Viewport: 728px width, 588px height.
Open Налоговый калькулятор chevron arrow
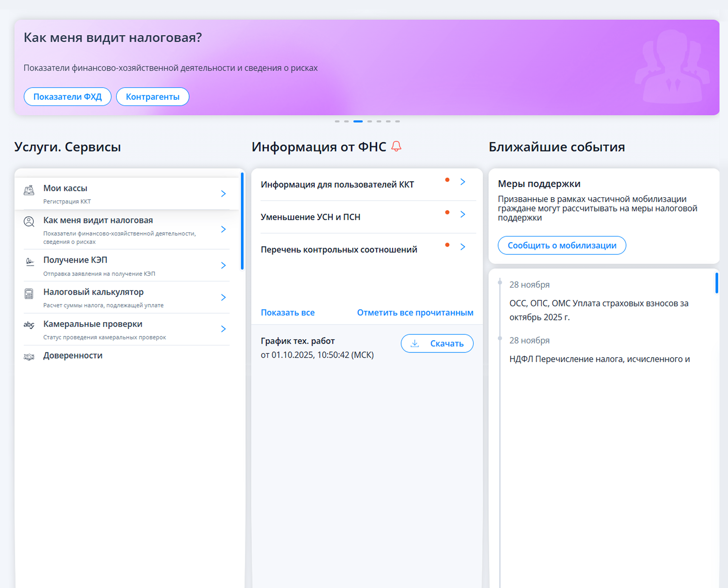[224, 297]
